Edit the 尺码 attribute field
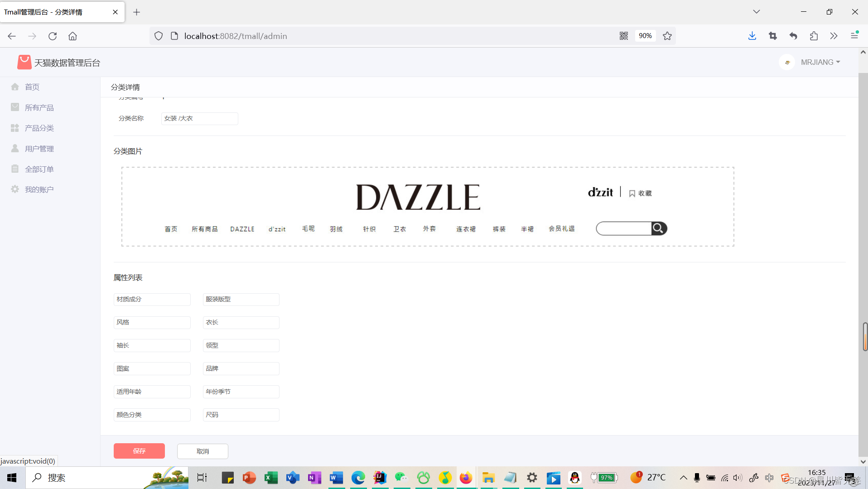This screenshot has height=489, width=868. [x=241, y=415]
